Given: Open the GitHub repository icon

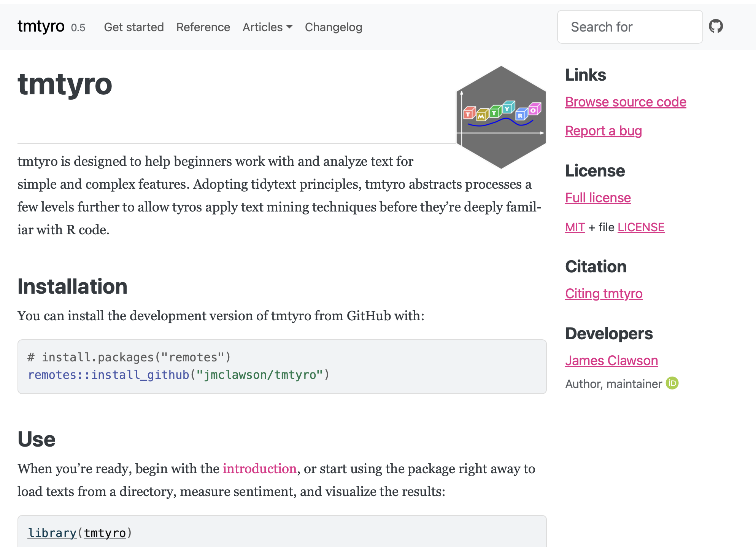Looking at the screenshot, I should 715,27.
